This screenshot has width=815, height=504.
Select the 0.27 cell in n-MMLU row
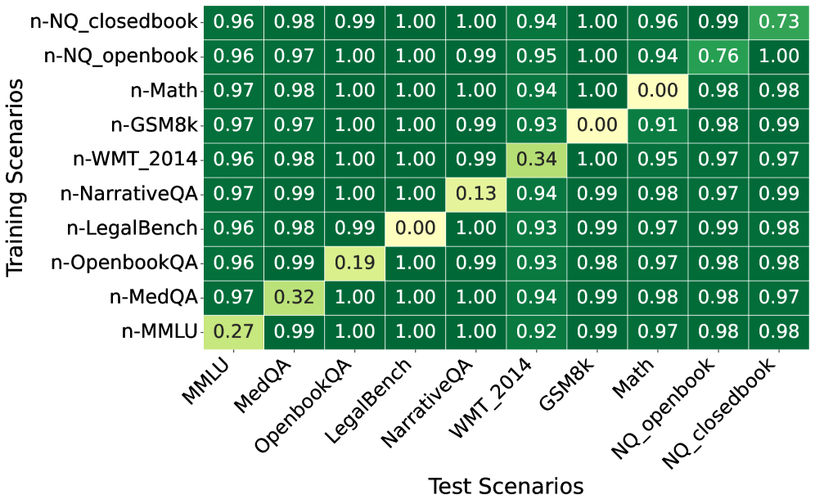(x=233, y=332)
